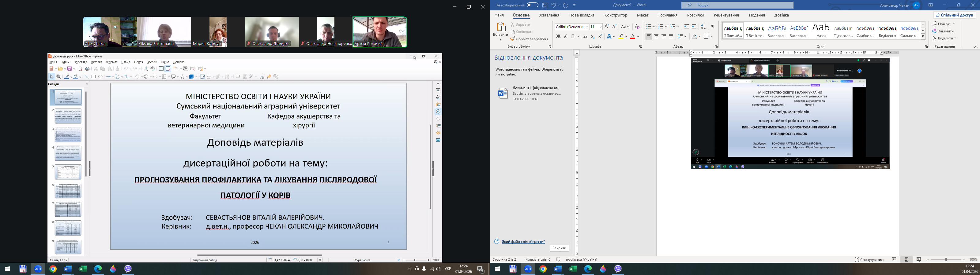Image resolution: width=980 pixels, height=275 pixels.
Task: Toggle paragraph marks display in Word ribbon
Action: [x=713, y=27]
